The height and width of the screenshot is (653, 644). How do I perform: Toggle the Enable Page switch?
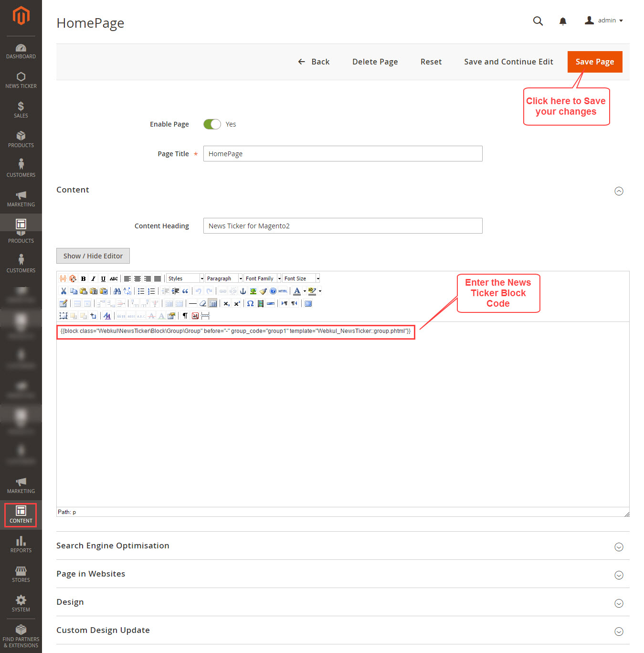tap(212, 124)
